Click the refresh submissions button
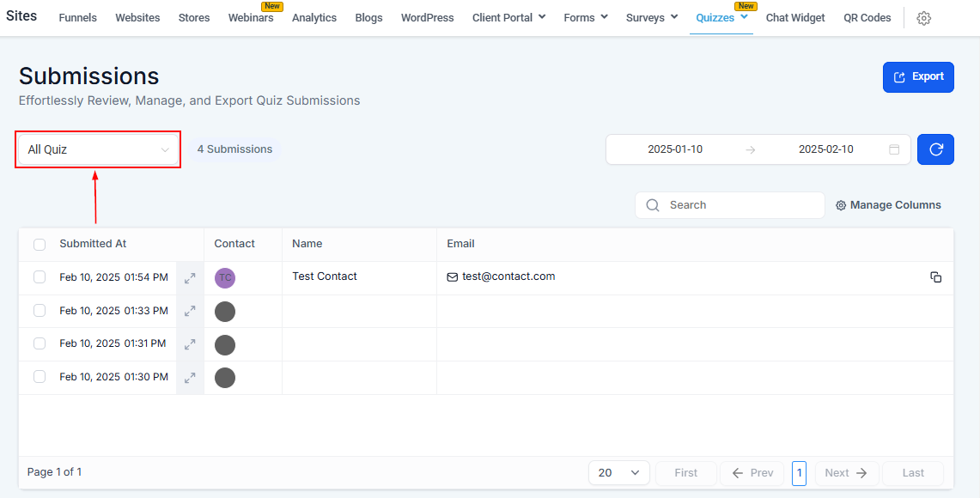980x498 pixels. 935,149
